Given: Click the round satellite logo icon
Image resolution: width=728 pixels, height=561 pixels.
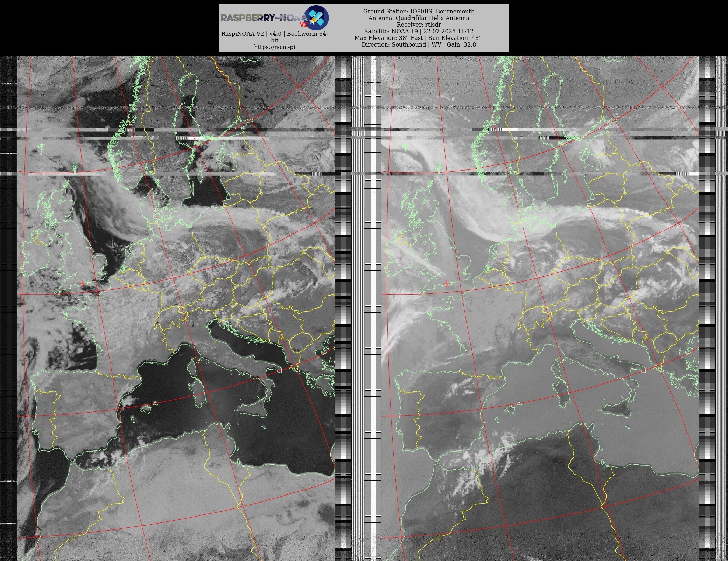Looking at the screenshot, I should 316,18.
